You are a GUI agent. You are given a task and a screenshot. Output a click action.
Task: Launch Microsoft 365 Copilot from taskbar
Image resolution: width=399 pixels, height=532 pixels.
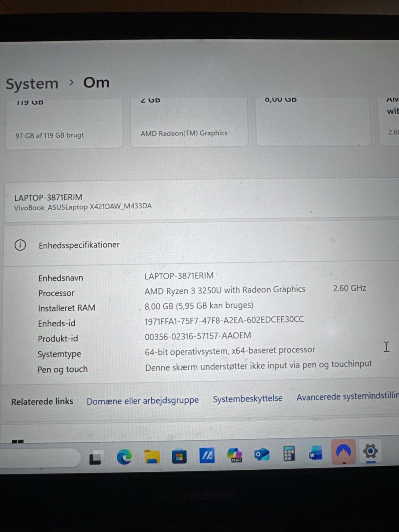tap(235, 455)
